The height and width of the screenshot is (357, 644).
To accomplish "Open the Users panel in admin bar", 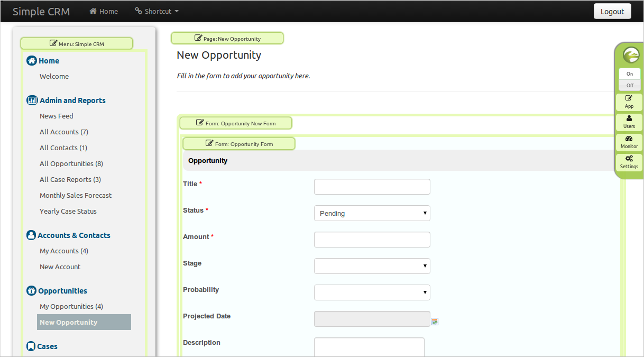I will click(x=629, y=122).
